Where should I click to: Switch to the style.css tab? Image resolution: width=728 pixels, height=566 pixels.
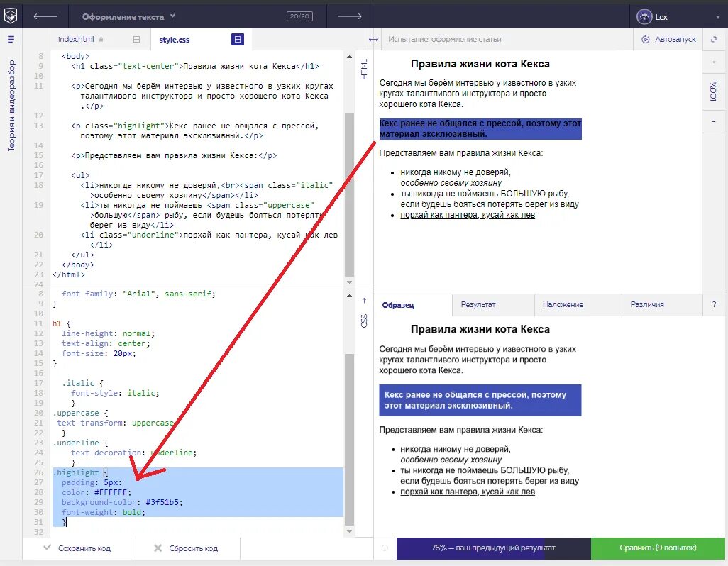tap(174, 40)
